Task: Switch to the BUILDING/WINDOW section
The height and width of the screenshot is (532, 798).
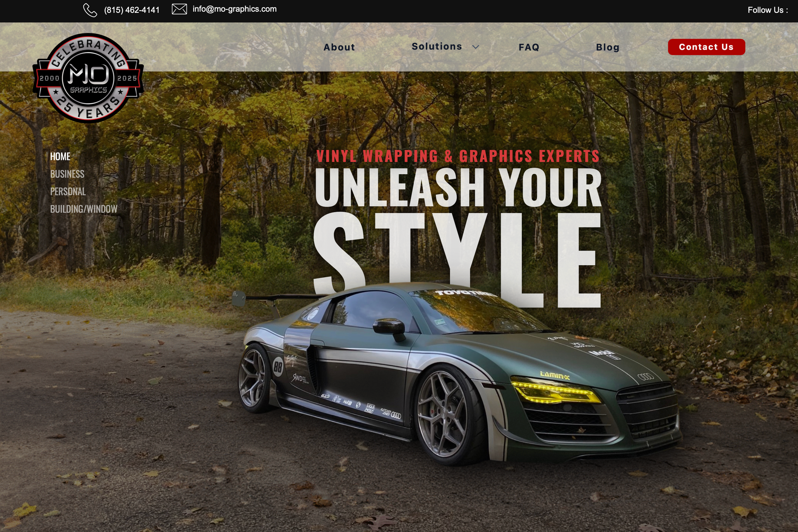Action: pos(84,209)
